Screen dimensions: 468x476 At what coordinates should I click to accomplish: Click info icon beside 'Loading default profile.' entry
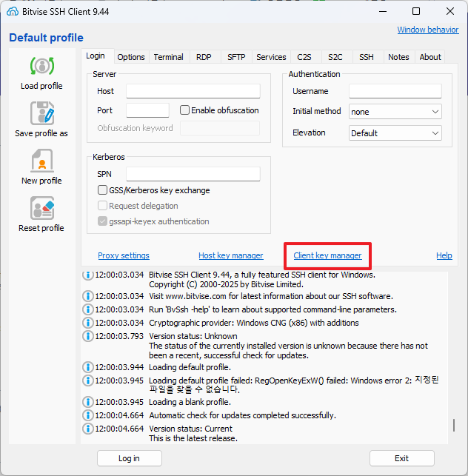[88, 367]
